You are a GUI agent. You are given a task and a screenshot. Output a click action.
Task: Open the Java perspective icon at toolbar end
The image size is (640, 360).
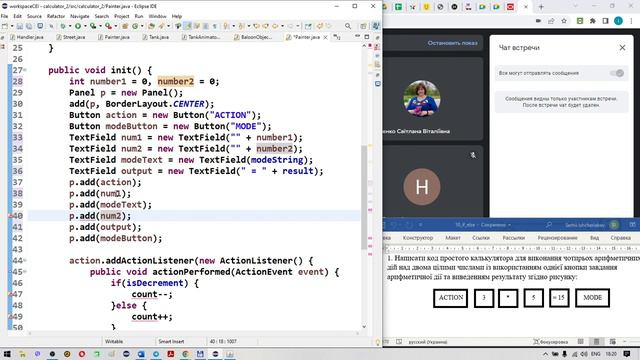pos(376,26)
